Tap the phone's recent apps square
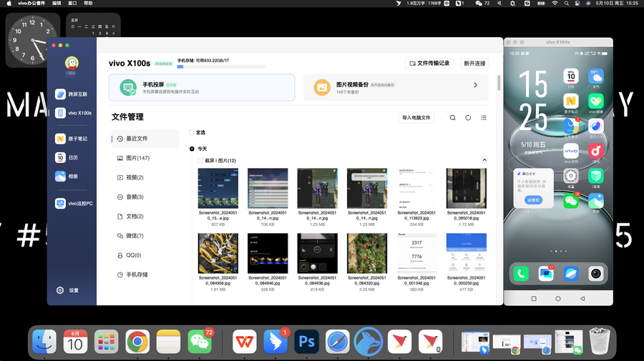 click(x=534, y=299)
